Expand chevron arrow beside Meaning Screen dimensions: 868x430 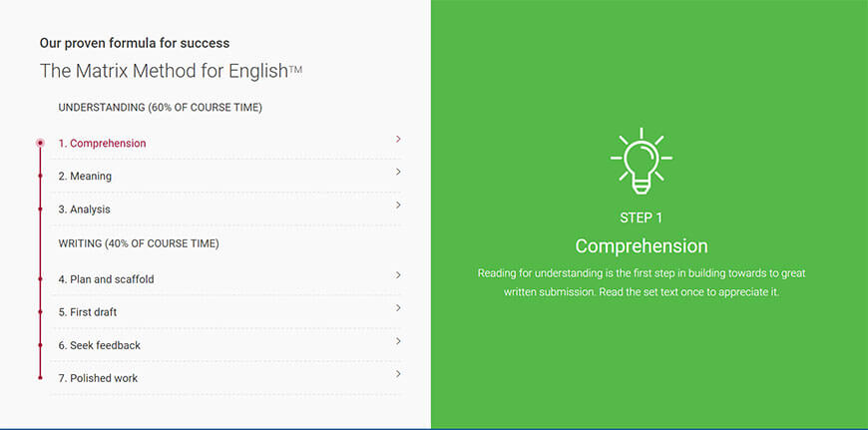[398, 173]
